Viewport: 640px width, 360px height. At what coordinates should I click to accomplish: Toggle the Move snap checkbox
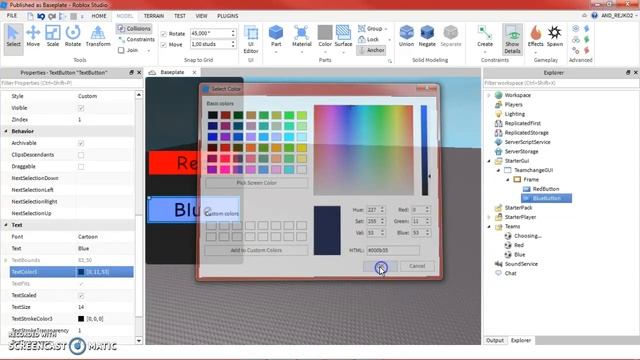coord(164,44)
